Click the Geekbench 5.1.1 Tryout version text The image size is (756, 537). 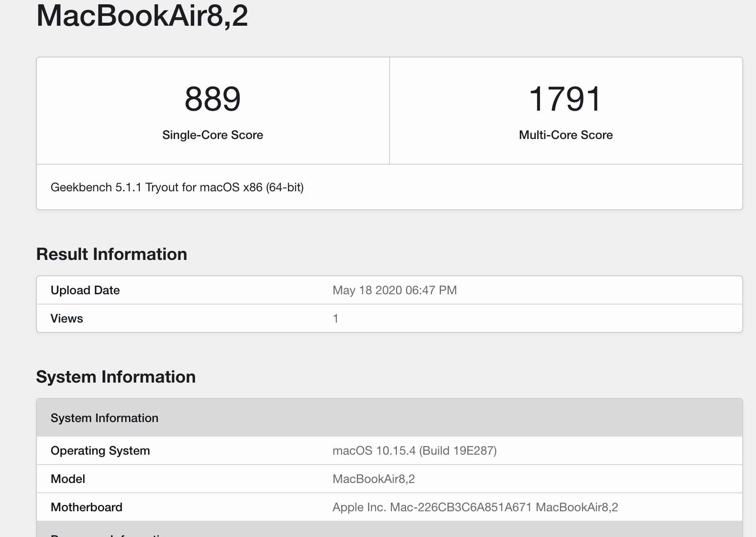pos(177,187)
